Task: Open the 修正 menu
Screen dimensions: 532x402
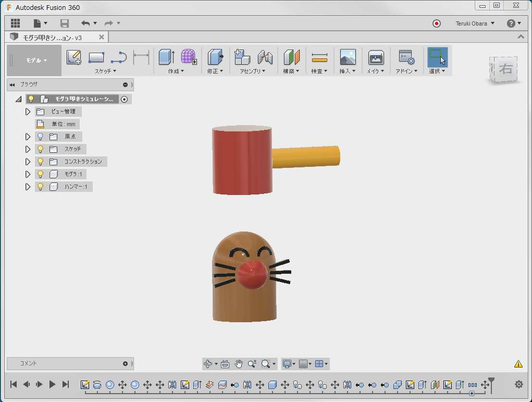Action: (x=215, y=71)
